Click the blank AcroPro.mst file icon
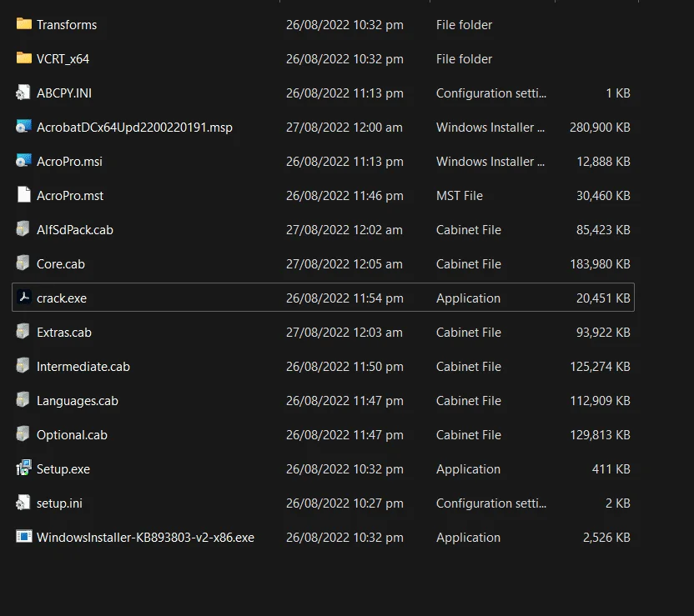This screenshot has width=694, height=616. tap(24, 194)
